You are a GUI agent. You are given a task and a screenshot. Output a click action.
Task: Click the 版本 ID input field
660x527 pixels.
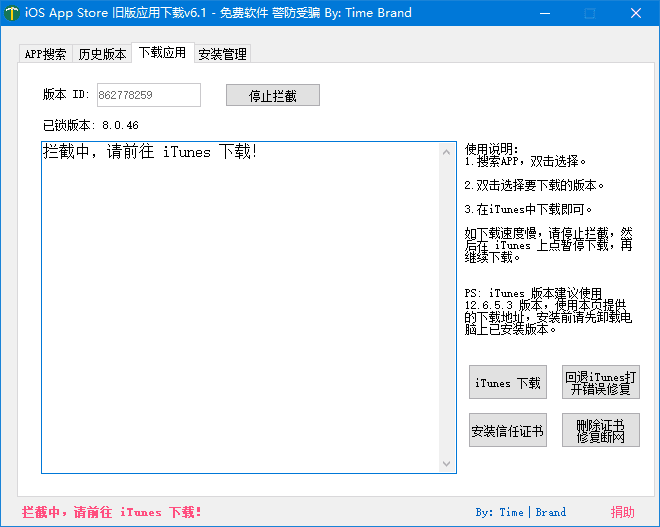[x=147, y=95]
